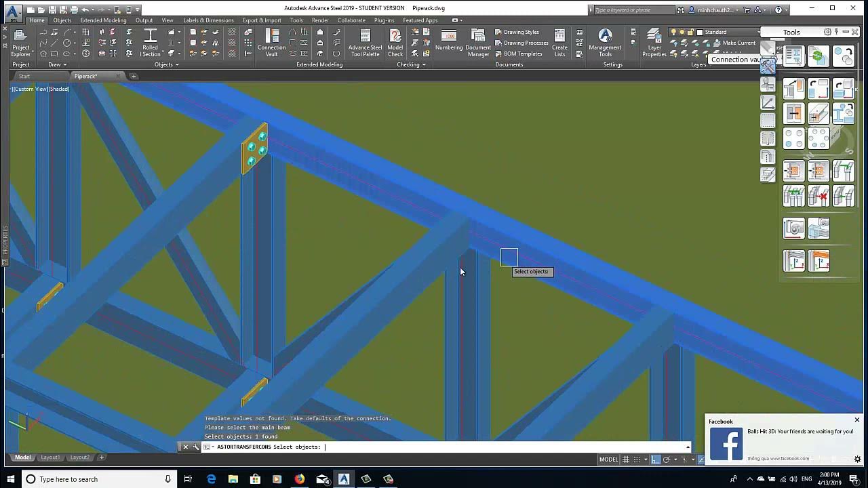Run the Model Check
The height and width of the screenshot is (488, 868).
tap(395, 43)
